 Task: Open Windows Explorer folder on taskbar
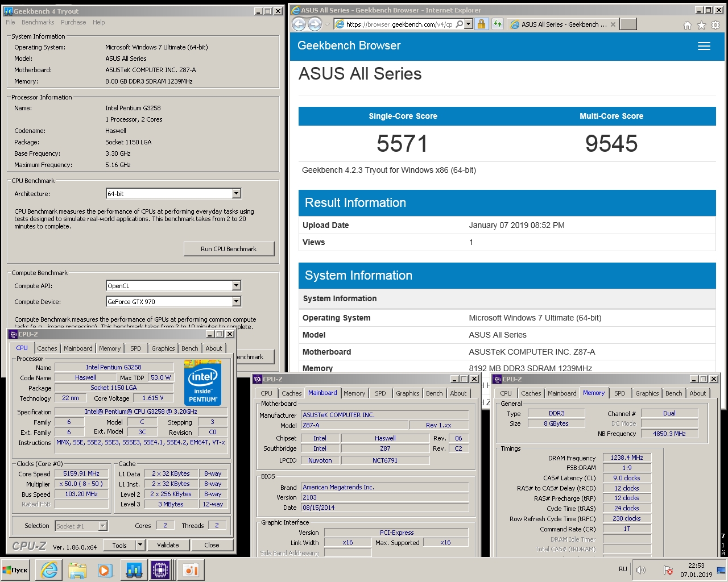pos(77,570)
